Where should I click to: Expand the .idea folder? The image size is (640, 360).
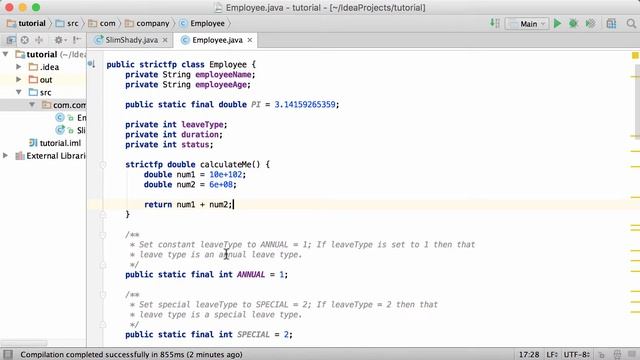pos(18,67)
